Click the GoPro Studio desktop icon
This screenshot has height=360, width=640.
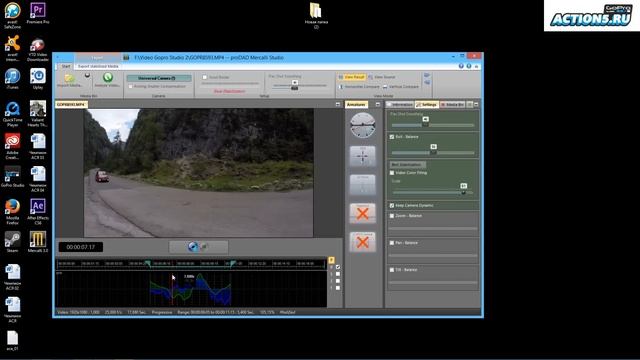[x=12, y=177]
